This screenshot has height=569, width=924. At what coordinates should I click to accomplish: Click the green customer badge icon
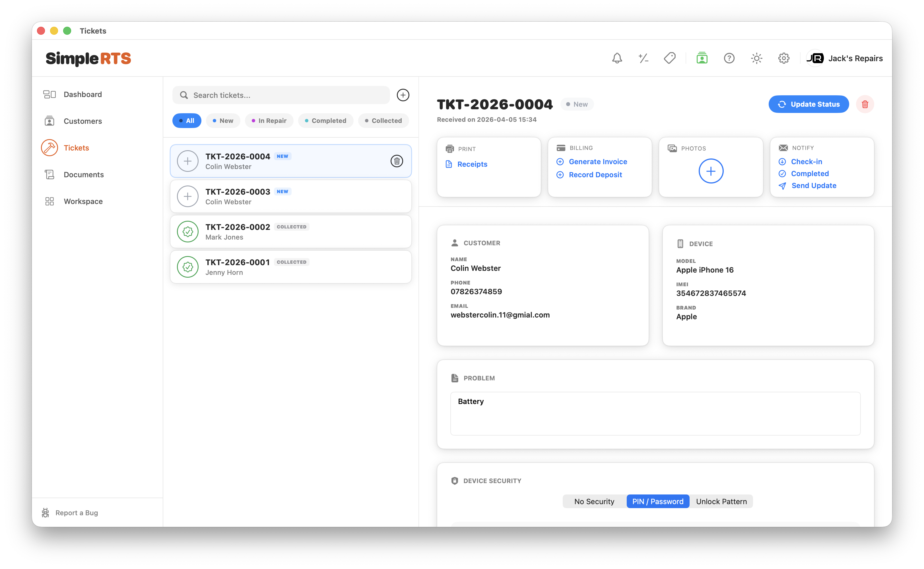pyautogui.click(x=702, y=58)
